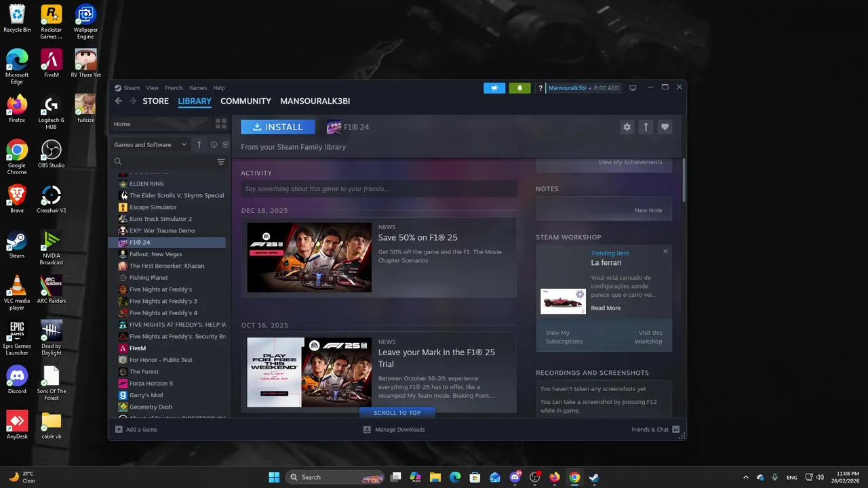Open the Play For Free Weekend news thumbnail
The image size is (868, 488).
pyautogui.click(x=309, y=372)
